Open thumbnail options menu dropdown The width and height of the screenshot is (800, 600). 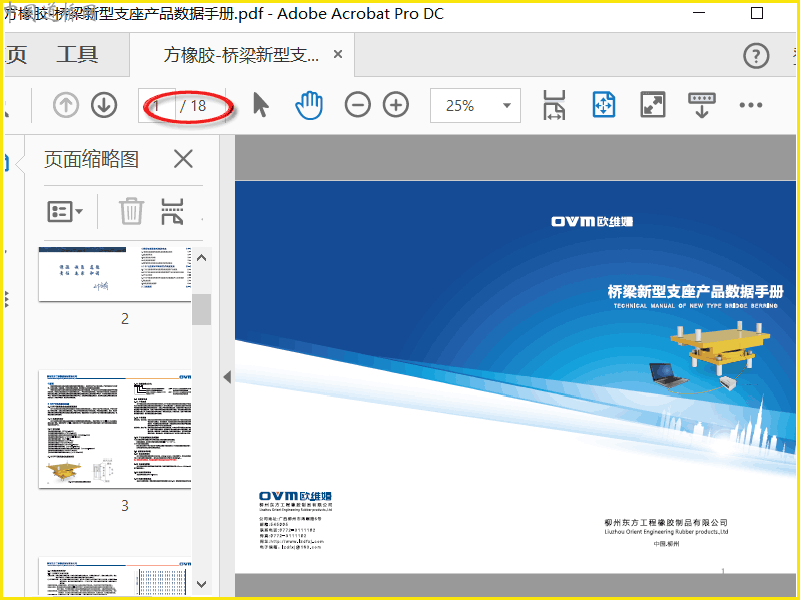(65, 211)
